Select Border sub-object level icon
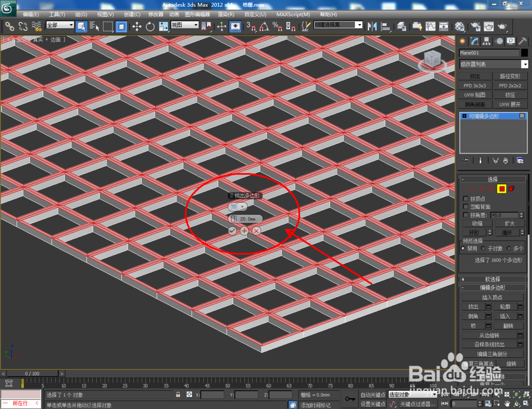532x409 pixels. click(x=491, y=189)
